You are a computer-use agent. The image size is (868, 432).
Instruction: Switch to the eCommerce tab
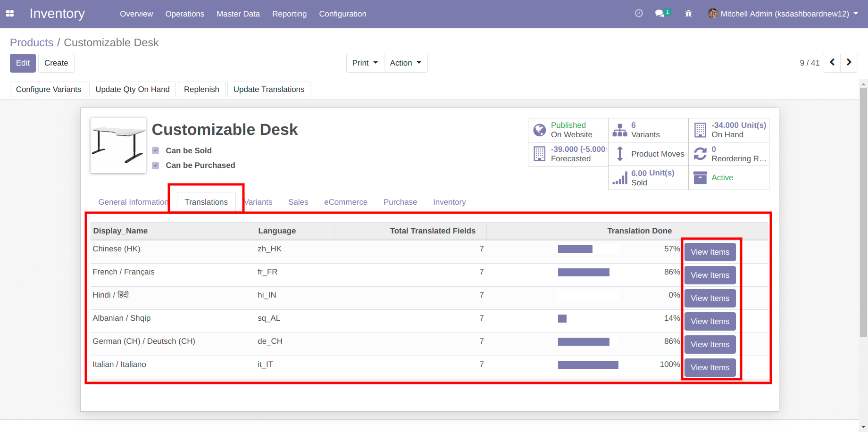[x=345, y=202]
